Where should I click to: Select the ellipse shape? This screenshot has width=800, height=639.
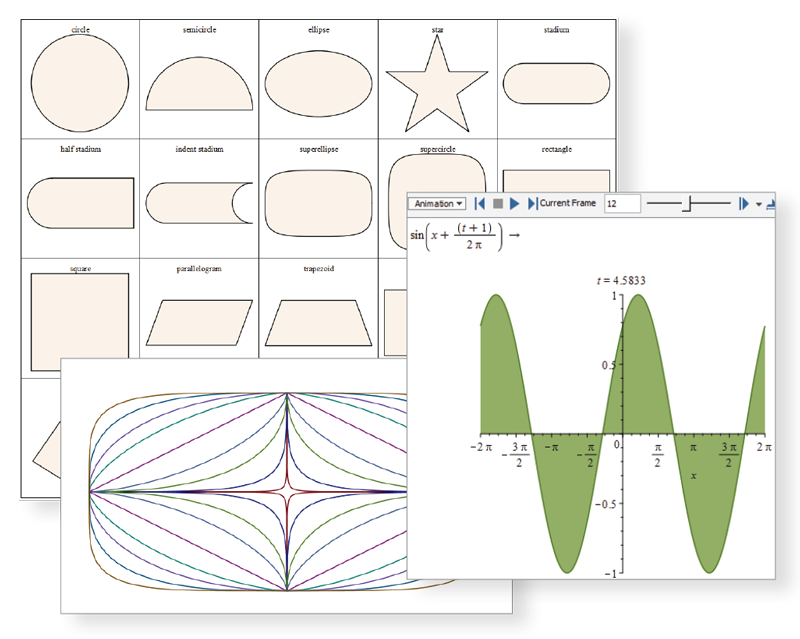click(318, 84)
